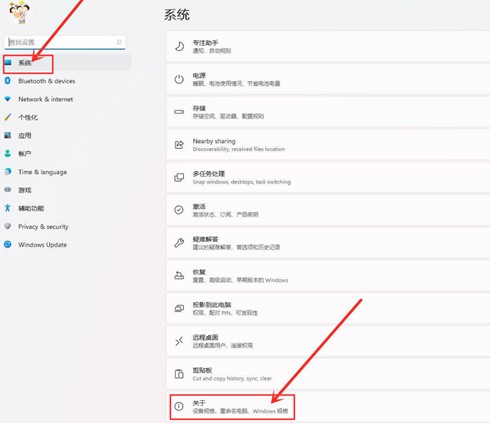The image size is (490, 423).
Task: Click the drive icon for 存储
Action: [x=179, y=112]
